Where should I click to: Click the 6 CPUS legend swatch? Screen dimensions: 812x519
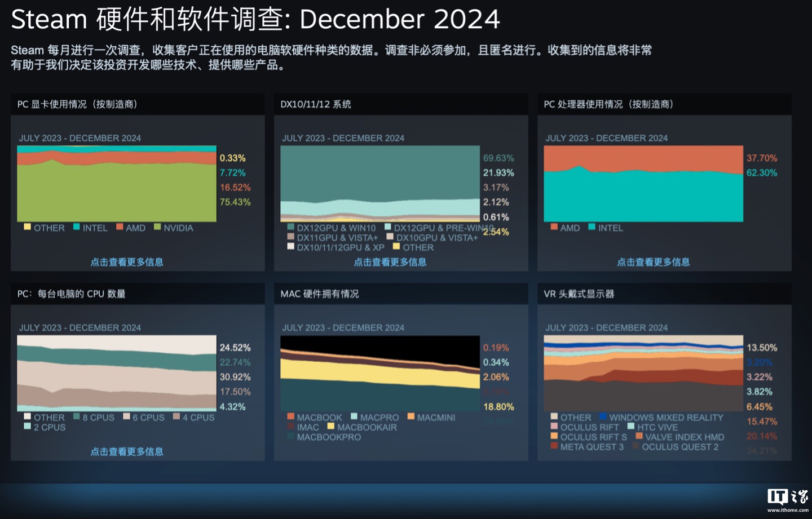(x=126, y=416)
